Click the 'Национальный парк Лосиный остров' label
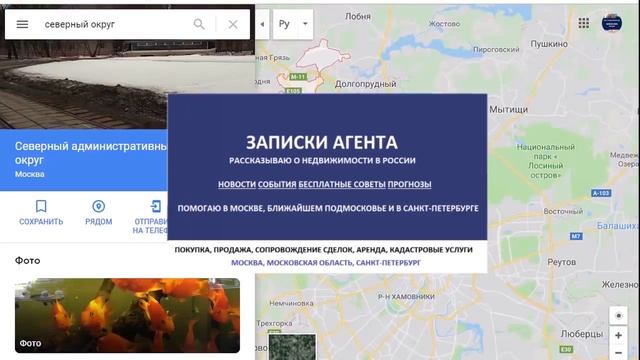Screen dimensions: 640x360 [546, 161]
